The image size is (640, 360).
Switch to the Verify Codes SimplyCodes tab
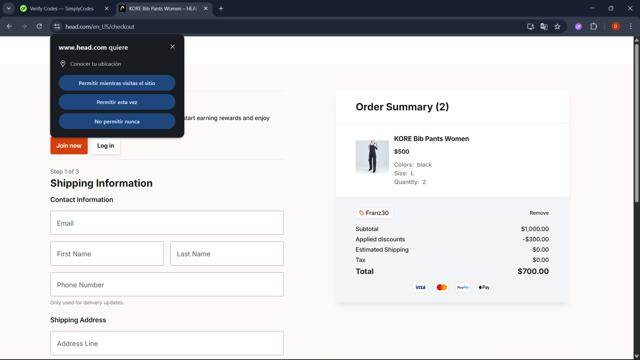[61, 8]
